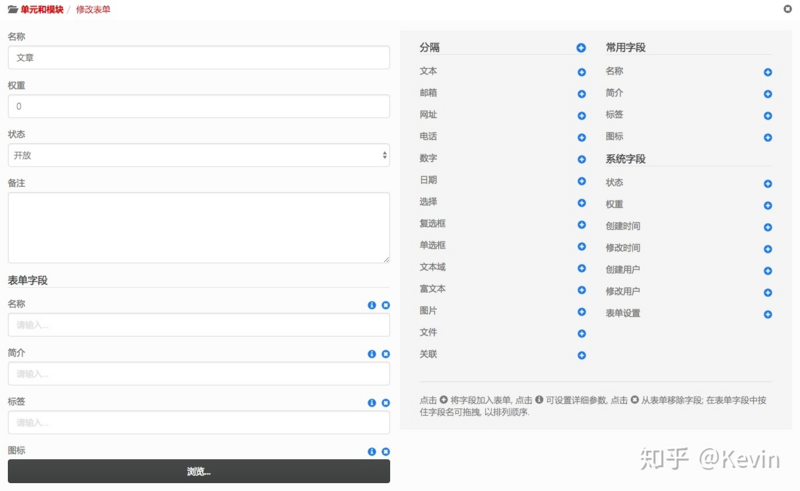
Task: Open info settings for 简介 form field
Action: (372, 354)
